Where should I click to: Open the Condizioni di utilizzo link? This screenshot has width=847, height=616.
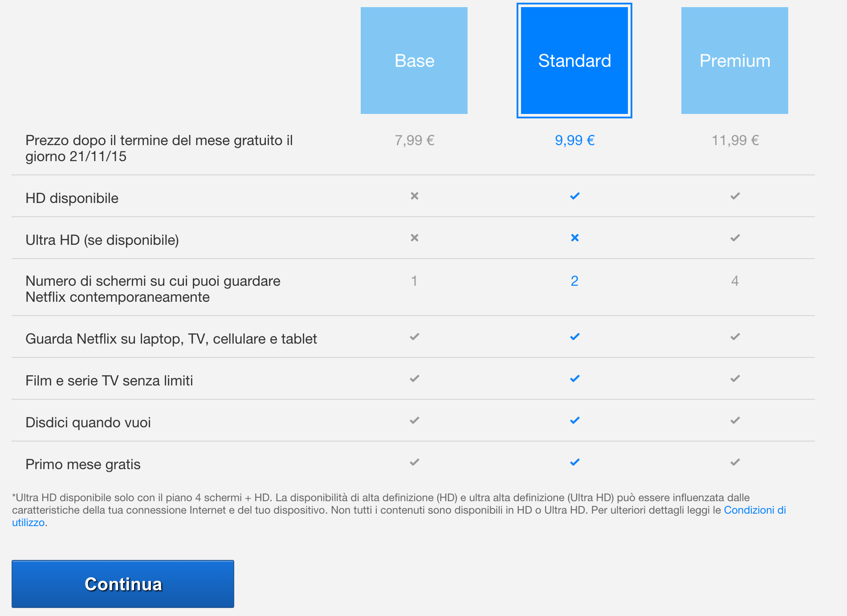(755, 510)
